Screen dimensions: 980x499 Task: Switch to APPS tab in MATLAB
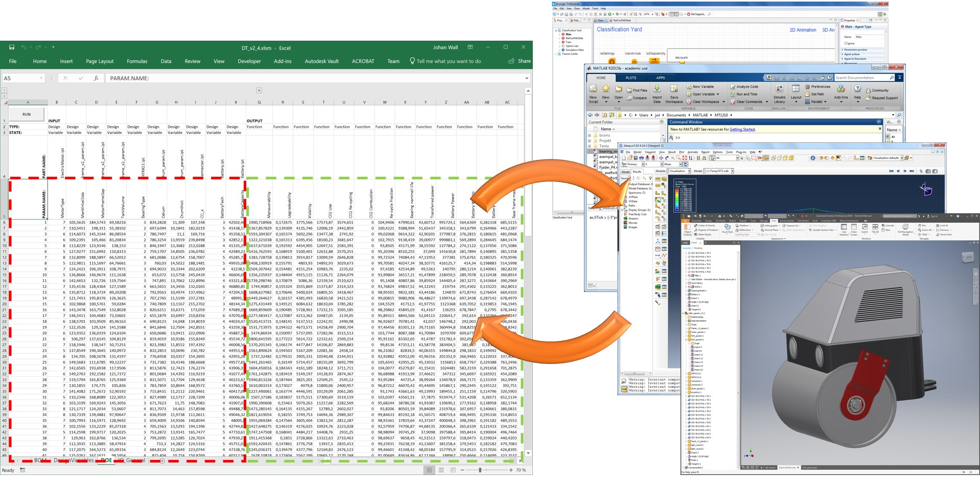(x=660, y=78)
